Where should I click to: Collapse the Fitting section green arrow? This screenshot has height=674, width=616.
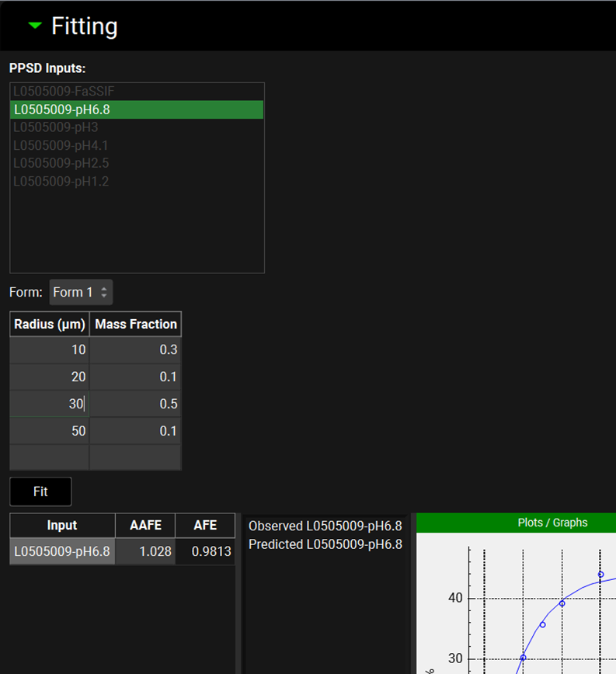click(34, 26)
